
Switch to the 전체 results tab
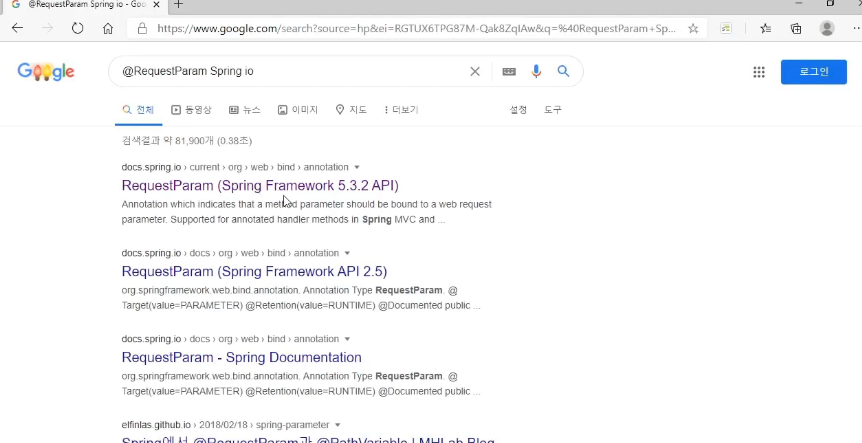[x=139, y=110]
